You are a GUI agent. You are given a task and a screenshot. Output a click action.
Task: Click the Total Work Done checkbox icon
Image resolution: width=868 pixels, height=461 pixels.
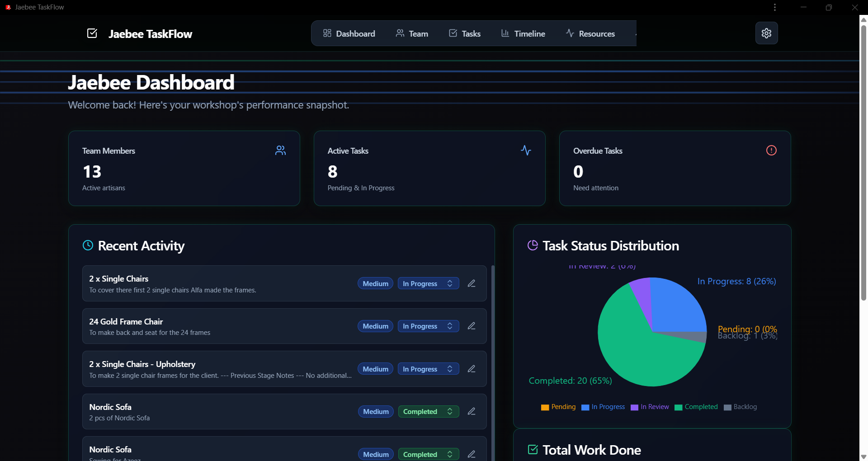pyautogui.click(x=533, y=450)
